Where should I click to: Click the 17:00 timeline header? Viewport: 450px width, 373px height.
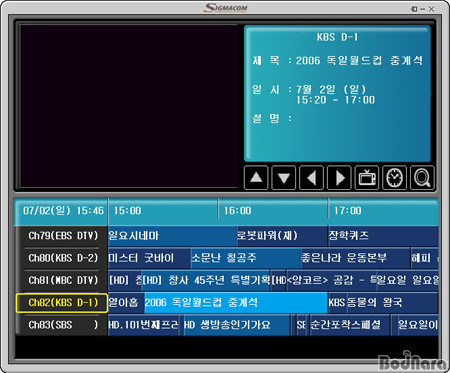point(383,211)
